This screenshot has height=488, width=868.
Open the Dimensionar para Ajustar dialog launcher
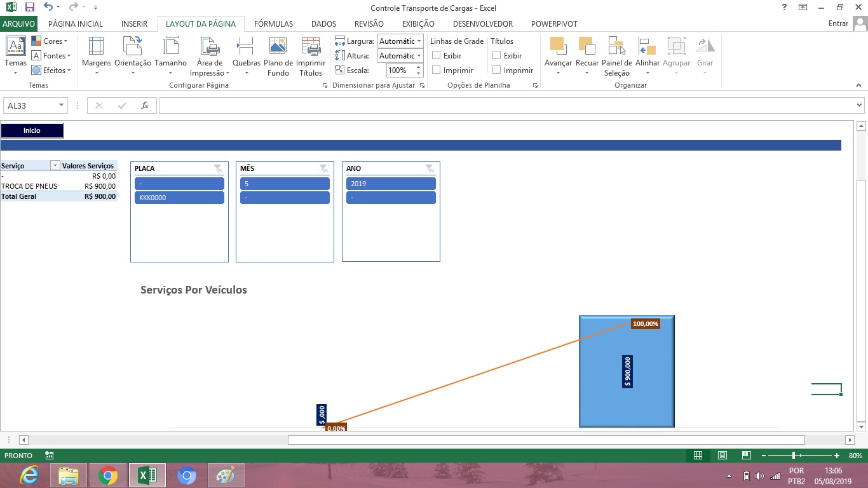(422, 85)
